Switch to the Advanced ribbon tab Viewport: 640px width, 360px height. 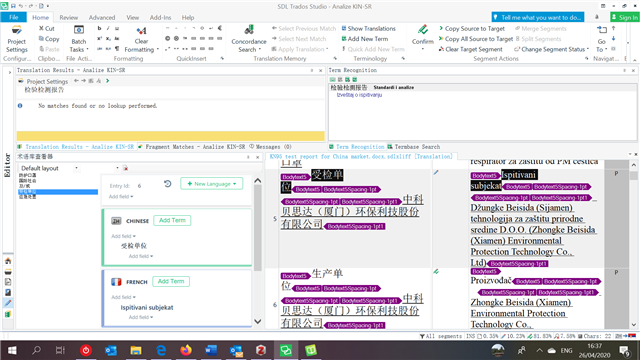point(102,18)
